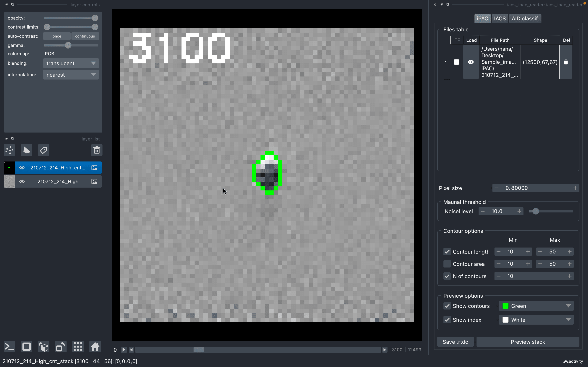Create a new points layer
The width and height of the screenshot is (588, 367).
(9, 150)
